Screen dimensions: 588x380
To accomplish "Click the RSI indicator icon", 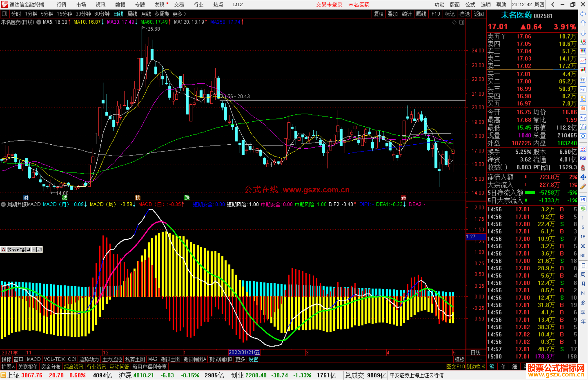I will 583,158.
